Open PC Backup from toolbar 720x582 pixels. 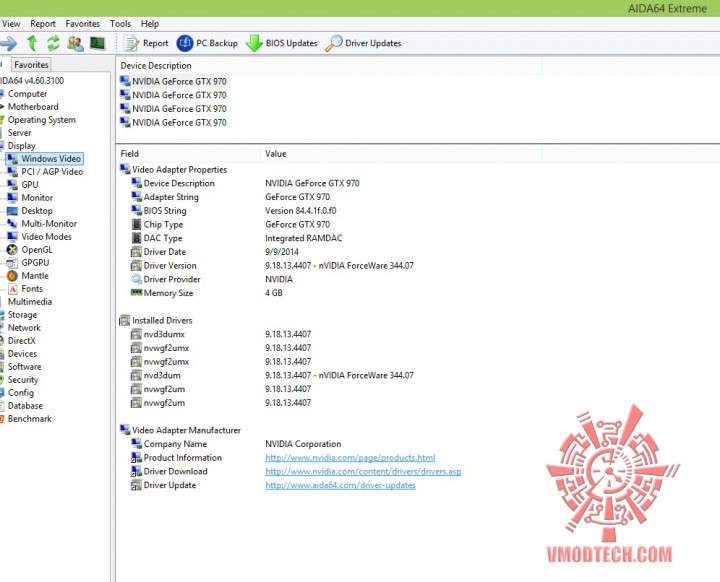(207, 43)
